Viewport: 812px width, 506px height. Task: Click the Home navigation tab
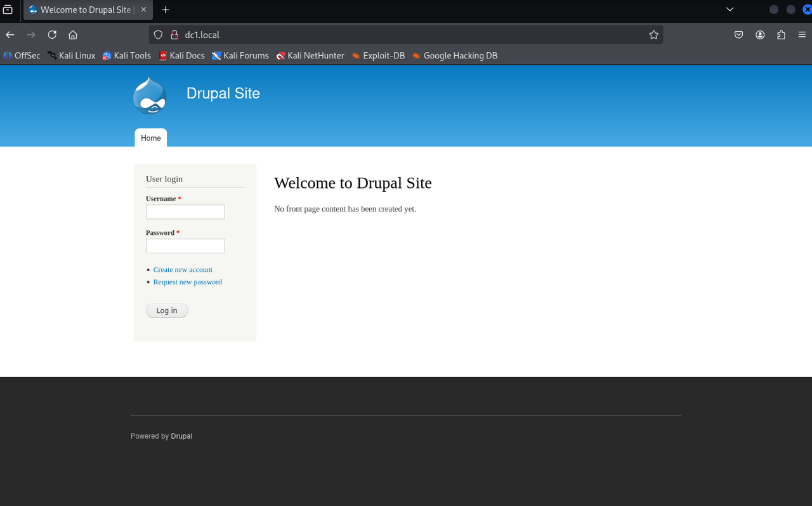pos(151,138)
